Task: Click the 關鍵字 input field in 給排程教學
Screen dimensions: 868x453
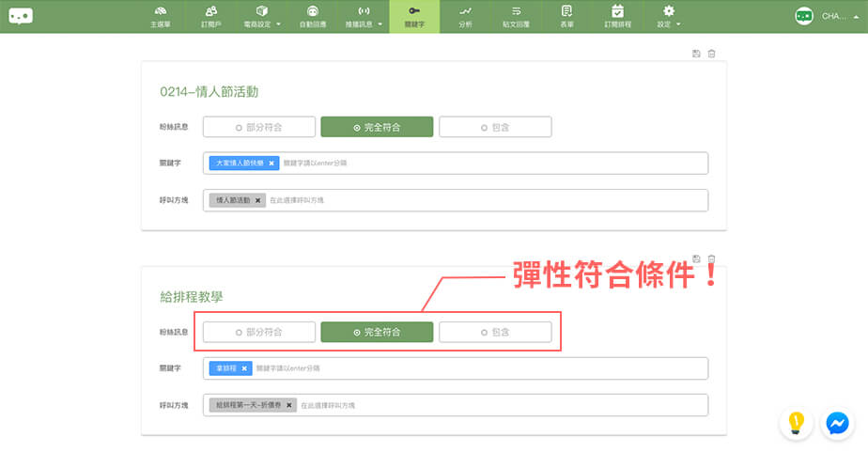Action: coord(507,367)
